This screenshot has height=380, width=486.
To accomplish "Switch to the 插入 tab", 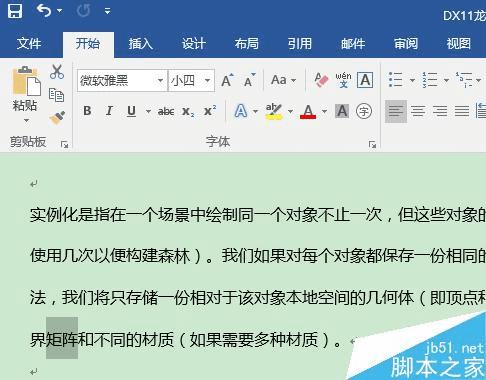I will click(141, 44).
